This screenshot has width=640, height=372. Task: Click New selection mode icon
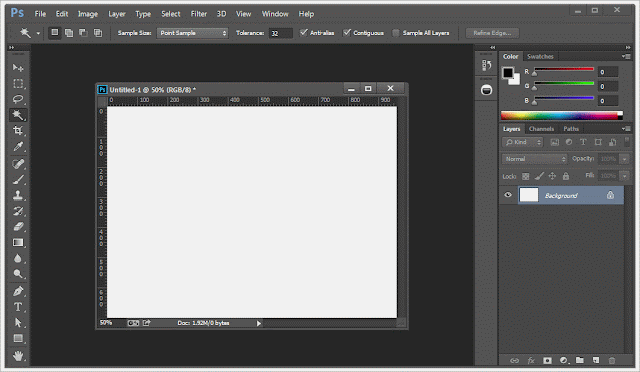(54, 33)
